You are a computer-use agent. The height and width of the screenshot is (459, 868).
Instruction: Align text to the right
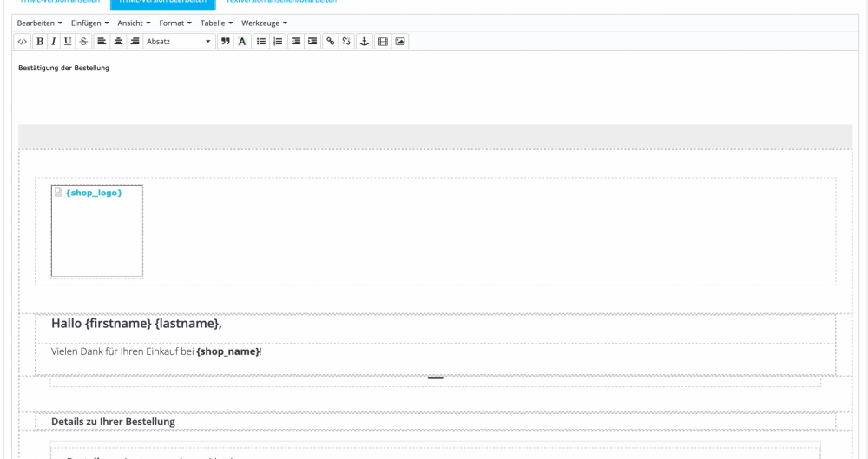click(135, 42)
